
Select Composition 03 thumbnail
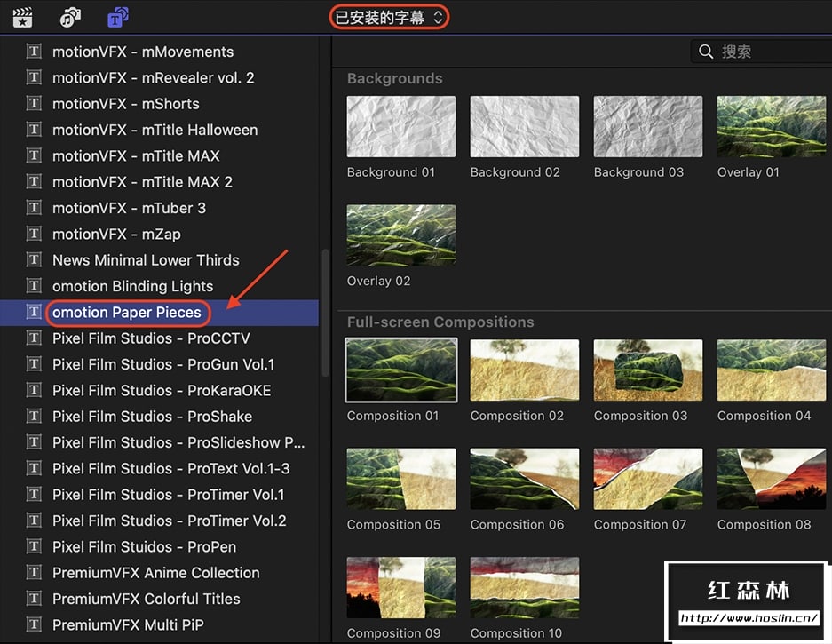[648, 370]
